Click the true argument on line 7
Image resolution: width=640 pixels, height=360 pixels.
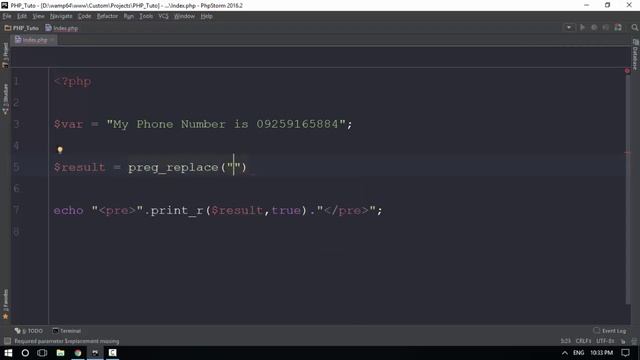pos(286,211)
